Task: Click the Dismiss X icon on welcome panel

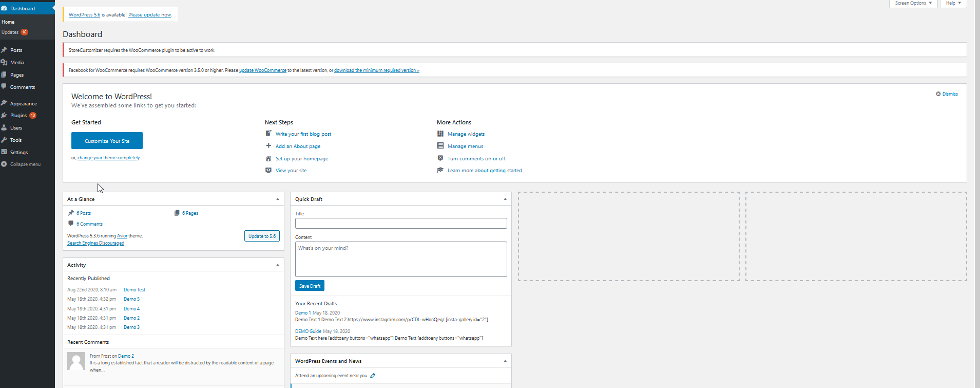Action: (x=938, y=94)
